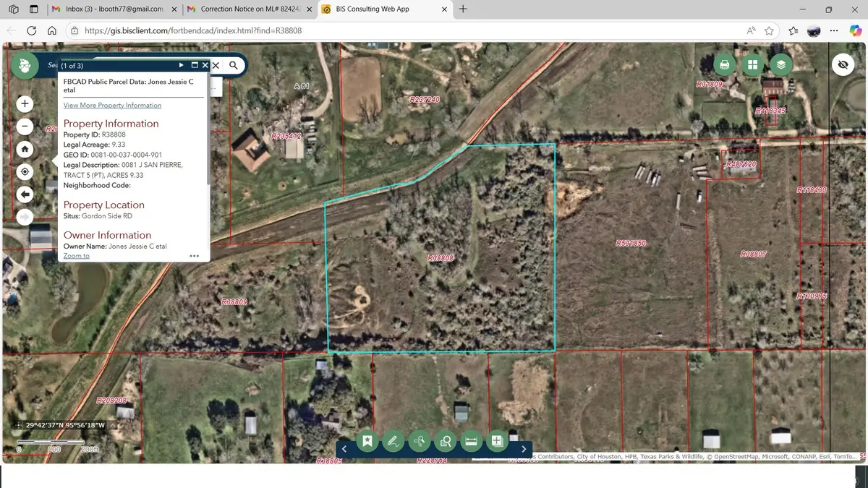Select the bookmarks tool
This screenshot has height=488, width=868.
[x=367, y=440]
